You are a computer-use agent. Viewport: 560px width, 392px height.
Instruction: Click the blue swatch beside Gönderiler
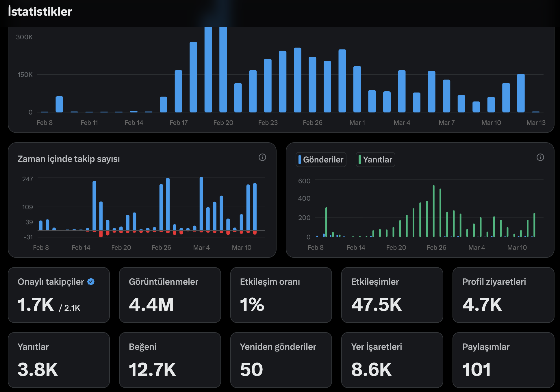[300, 160]
